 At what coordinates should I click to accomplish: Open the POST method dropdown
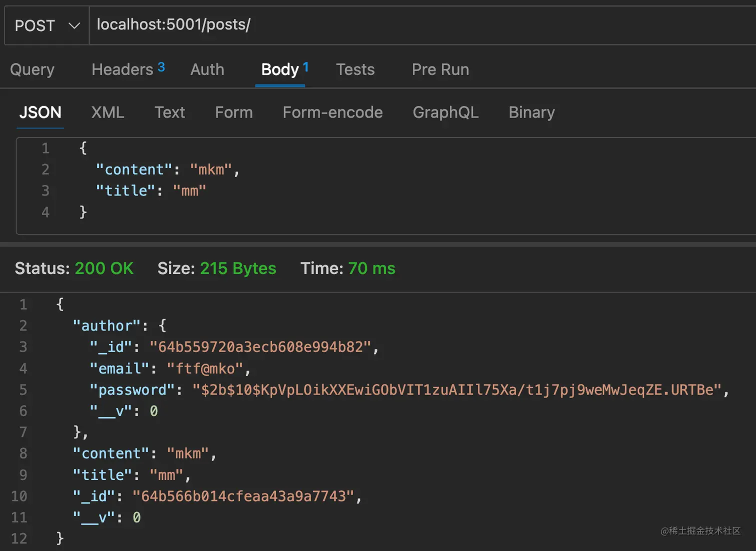click(x=47, y=25)
